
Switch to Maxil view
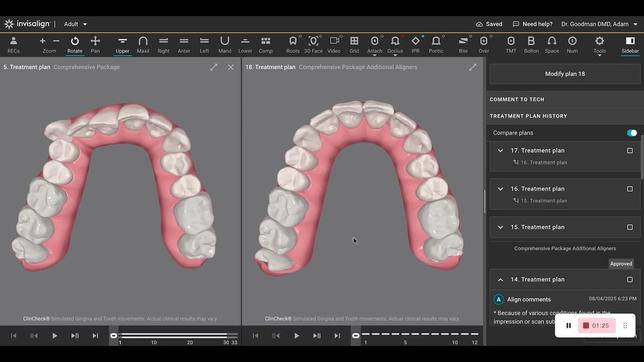(143, 44)
